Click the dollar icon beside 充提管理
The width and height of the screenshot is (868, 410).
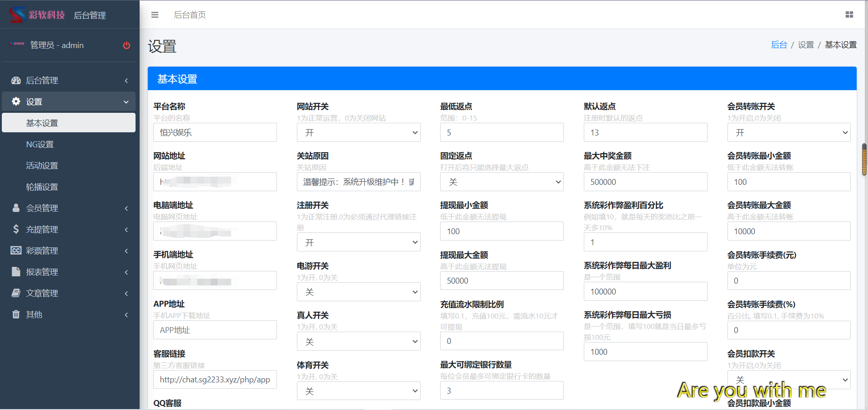click(x=16, y=230)
